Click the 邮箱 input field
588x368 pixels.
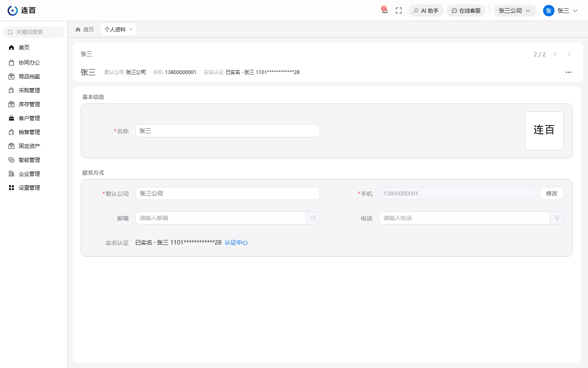(220, 218)
